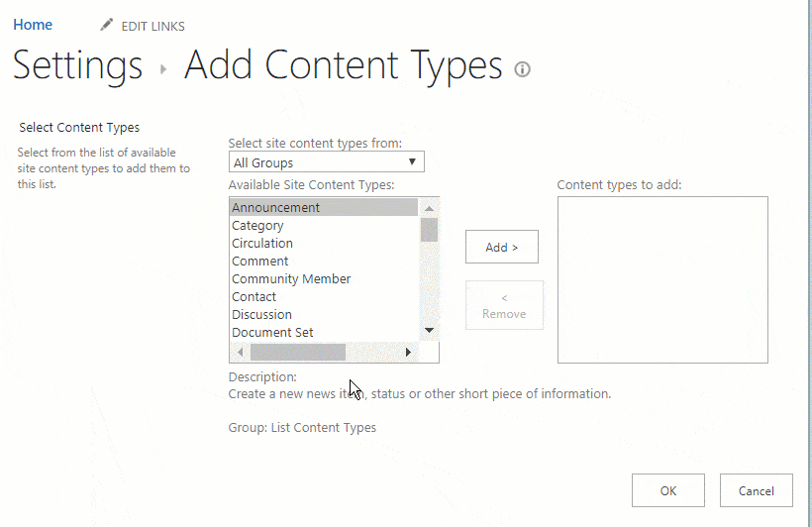
Task: Click the < Remove button
Action: (504, 305)
